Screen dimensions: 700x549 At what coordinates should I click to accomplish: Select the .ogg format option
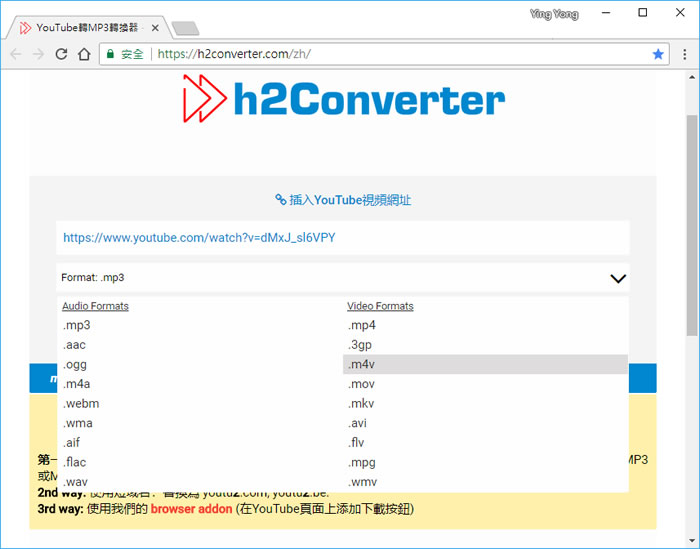[x=200, y=364]
